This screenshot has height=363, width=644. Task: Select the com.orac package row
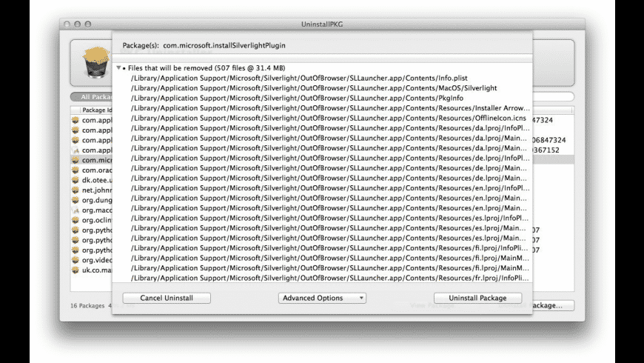click(92, 170)
